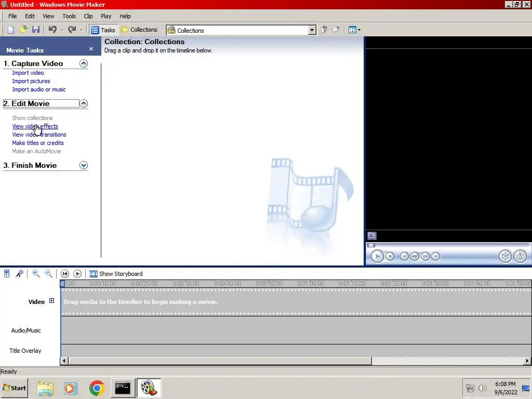Open the Help menu
This screenshot has height=399, width=532.
click(x=125, y=16)
